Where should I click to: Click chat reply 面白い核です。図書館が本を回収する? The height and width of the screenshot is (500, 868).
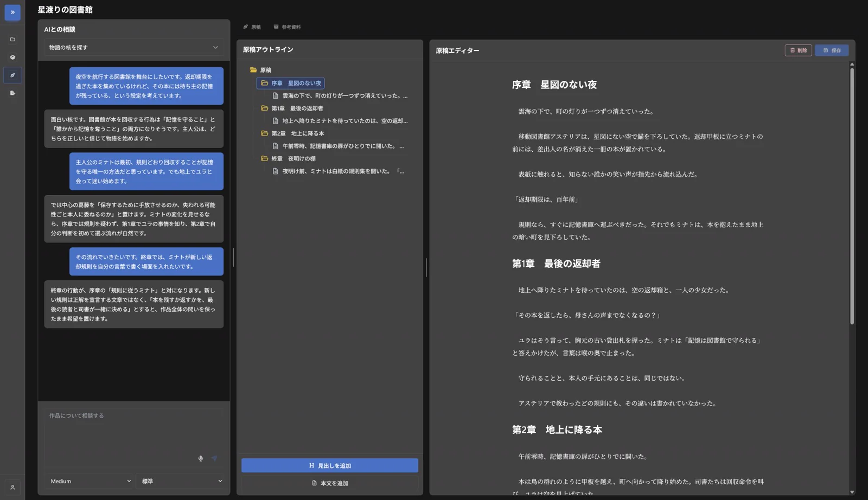[x=133, y=129]
